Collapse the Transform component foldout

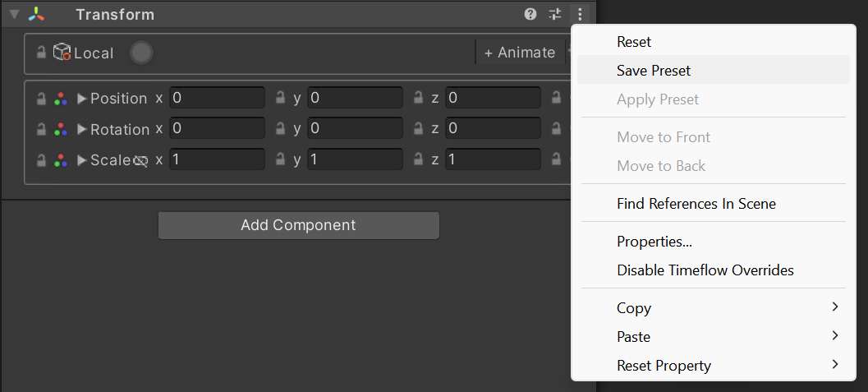point(14,15)
